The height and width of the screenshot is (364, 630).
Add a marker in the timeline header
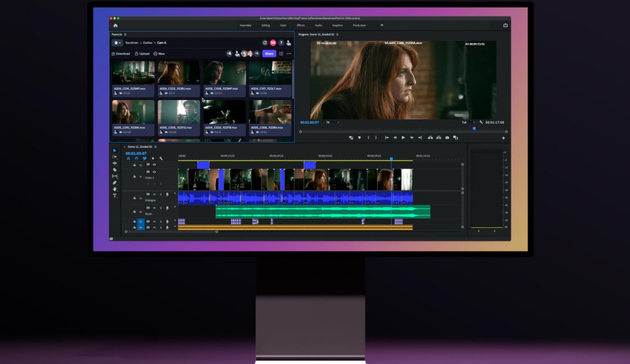pyautogui.click(x=153, y=158)
